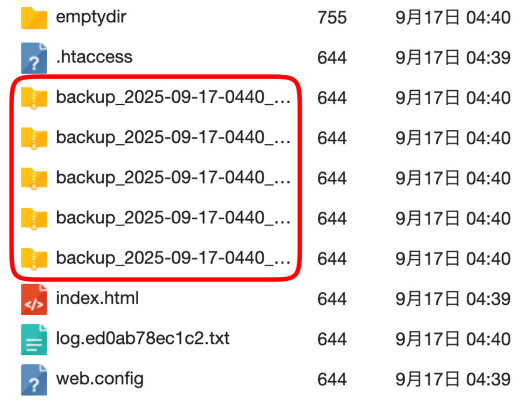This screenshot has height=414, width=532.
Task: Click the last backup_2025-09-17-0440 file name
Action: (173, 258)
